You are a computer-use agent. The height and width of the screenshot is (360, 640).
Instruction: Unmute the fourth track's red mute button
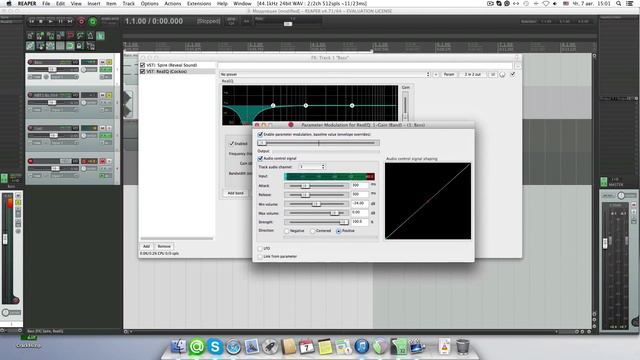pyautogui.click(x=103, y=161)
